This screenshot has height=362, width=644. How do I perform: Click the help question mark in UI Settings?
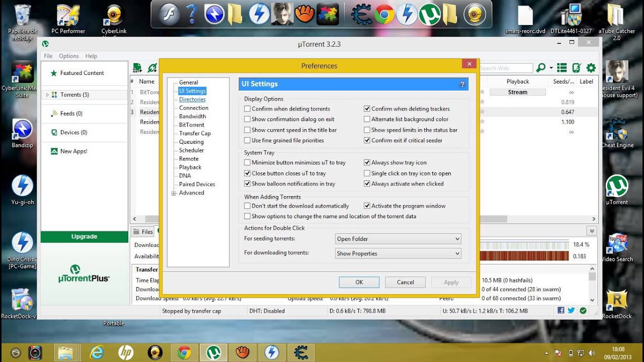click(x=462, y=84)
